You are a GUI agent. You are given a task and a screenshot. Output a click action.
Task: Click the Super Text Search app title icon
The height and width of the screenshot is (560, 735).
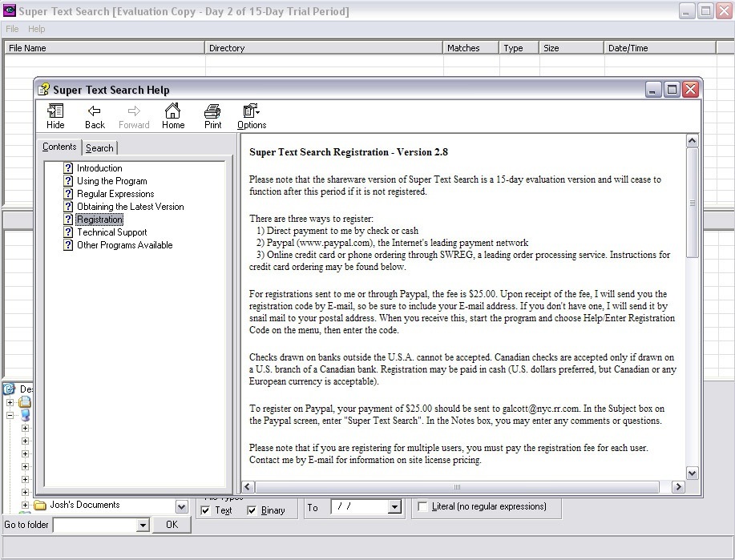point(9,10)
